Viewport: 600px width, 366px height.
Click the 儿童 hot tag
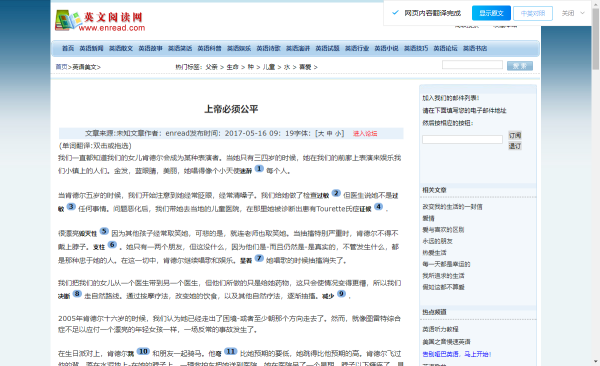point(269,67)
